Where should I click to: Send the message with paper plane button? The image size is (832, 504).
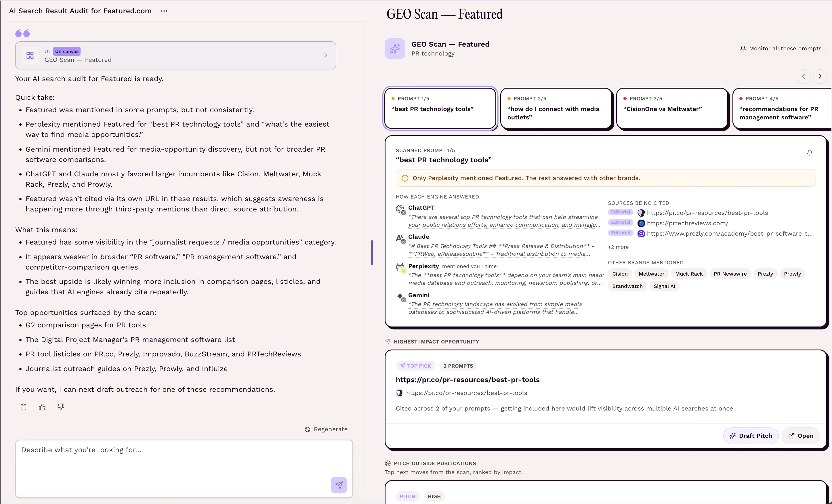pyautogui.click(x=339, y=485)
